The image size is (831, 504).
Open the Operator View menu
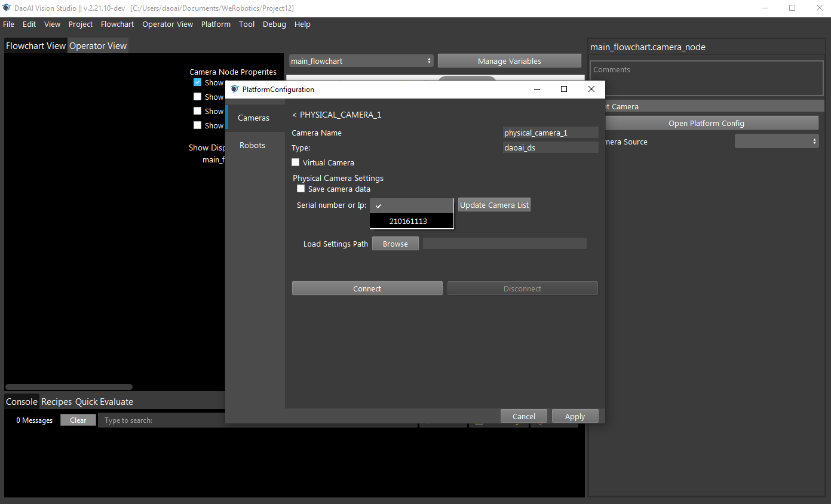pos(167,24)
